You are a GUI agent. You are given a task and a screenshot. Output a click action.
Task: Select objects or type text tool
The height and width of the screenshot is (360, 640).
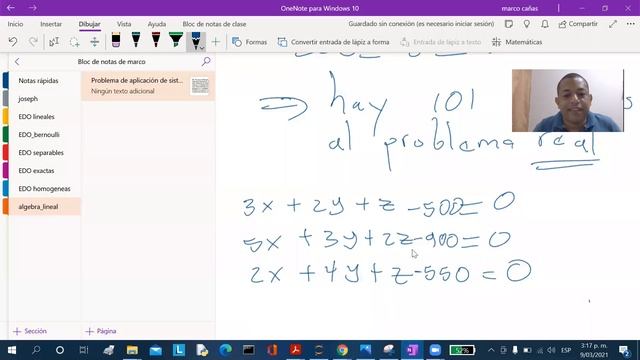click(54, 42)
